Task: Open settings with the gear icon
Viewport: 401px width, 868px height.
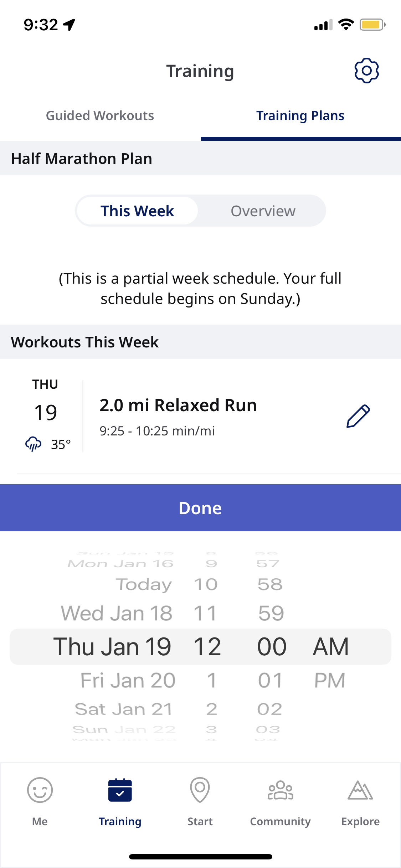Action: (366, 71)
